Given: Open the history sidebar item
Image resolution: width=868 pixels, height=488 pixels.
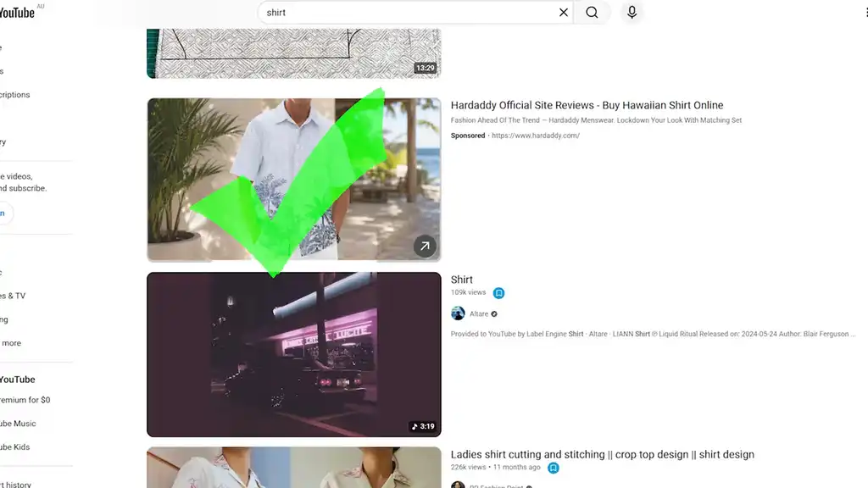Looking at the screenshot, I should click(x=15, y=484).
